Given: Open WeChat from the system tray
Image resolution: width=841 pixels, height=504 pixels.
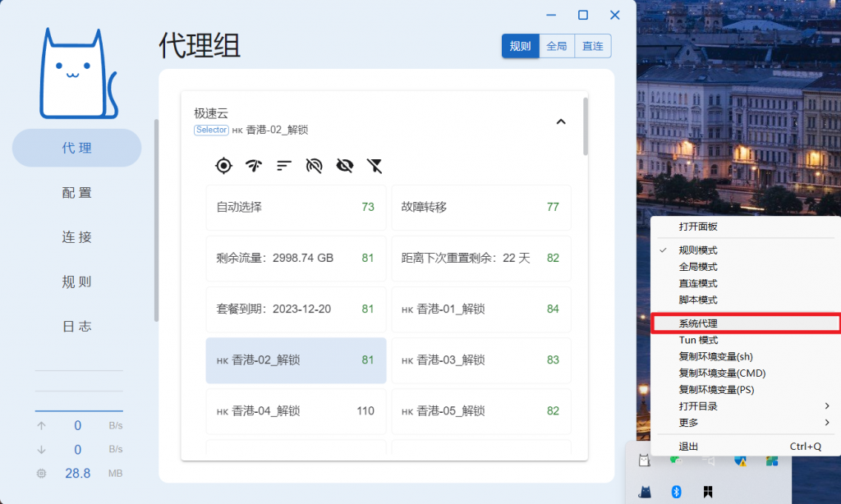Looking at the screenshot, I should [x=676, y=460].
